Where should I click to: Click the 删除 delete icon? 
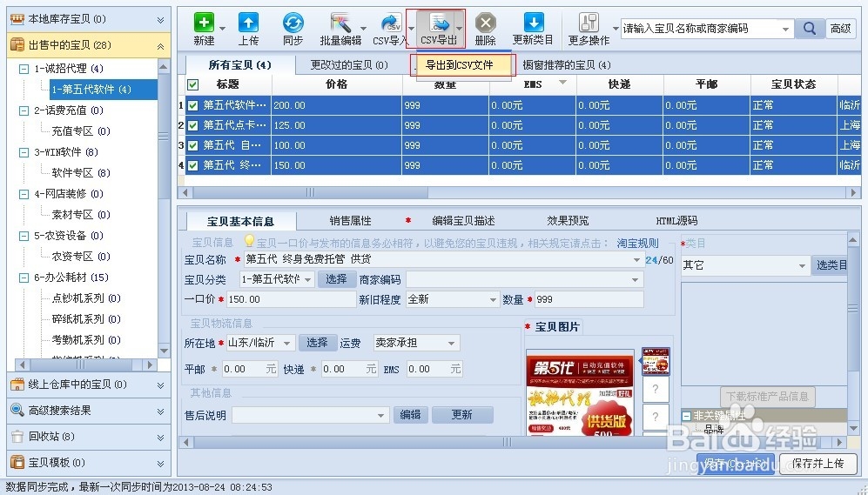[x=486, y=23]
